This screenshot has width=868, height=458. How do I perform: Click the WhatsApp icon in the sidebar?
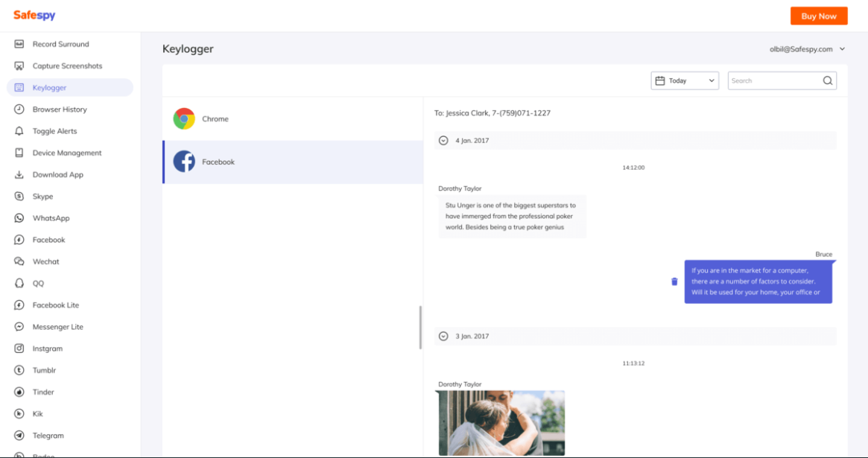(x=19, y=218)
